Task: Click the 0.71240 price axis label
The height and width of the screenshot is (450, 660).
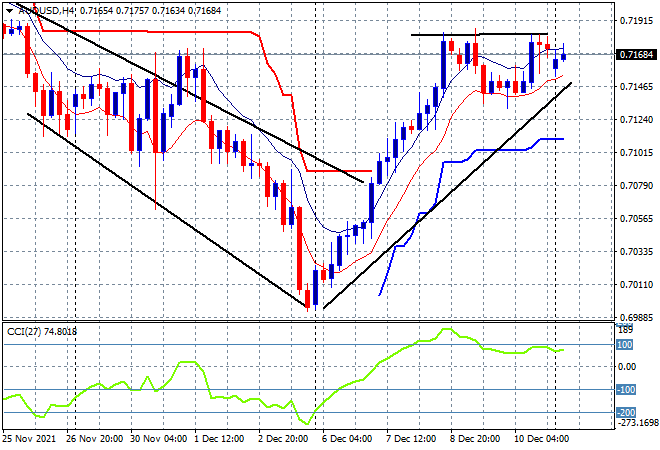Action: [636, 120]
